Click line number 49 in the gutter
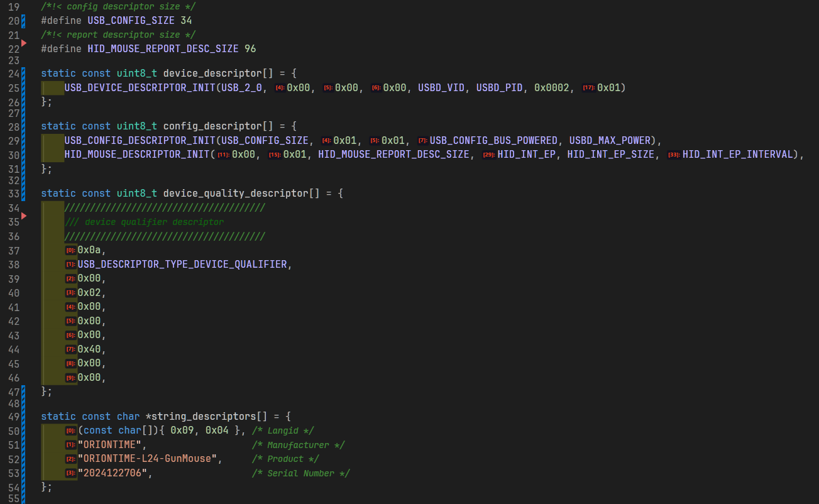Screen dimensions: 819x504 coord(14,417)
